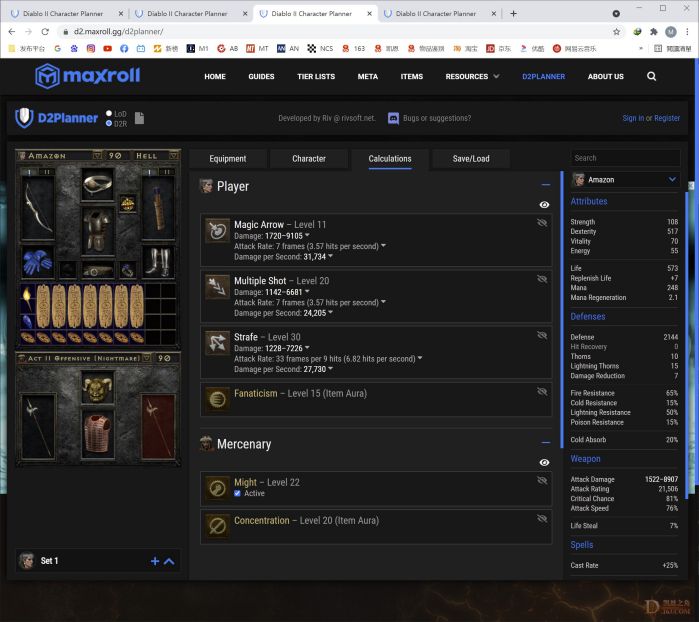
Task: Open the Items menu item
Action: pos(411,77)
